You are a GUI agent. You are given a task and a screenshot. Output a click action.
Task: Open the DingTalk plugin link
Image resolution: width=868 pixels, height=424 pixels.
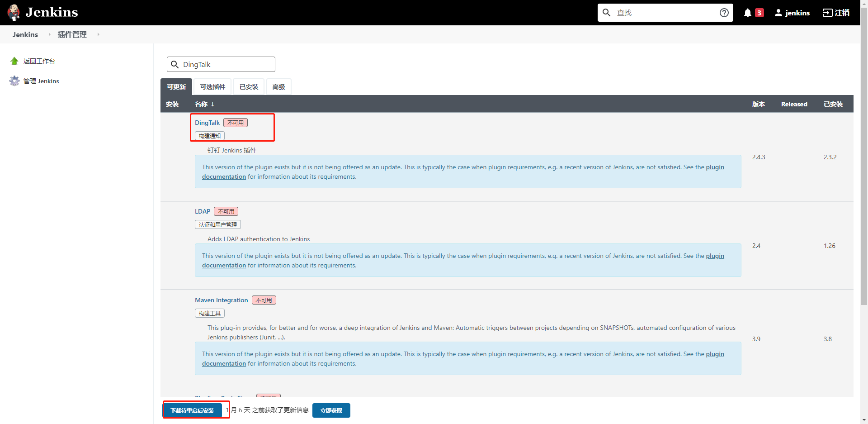click(207, 123)
